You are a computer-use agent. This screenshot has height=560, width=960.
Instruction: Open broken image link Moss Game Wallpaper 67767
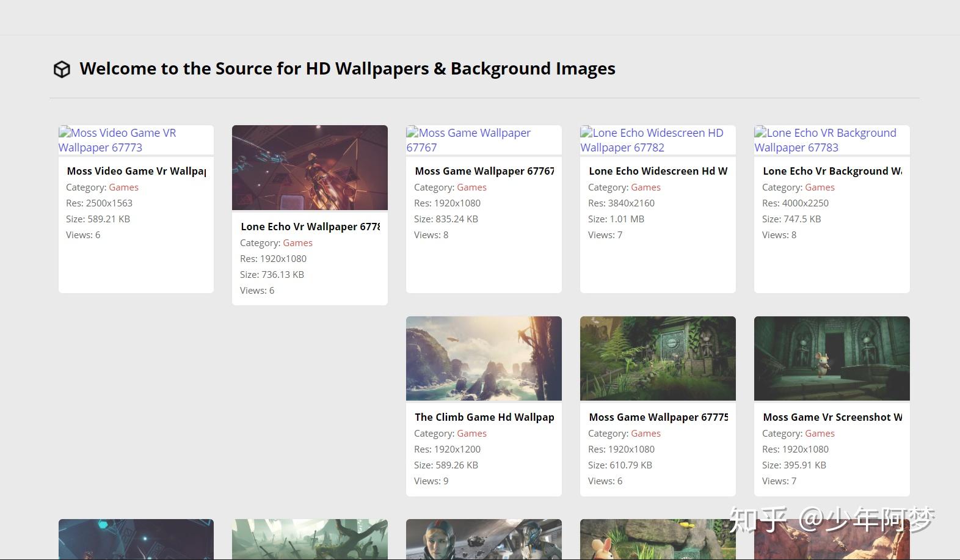tap(468, 140)
